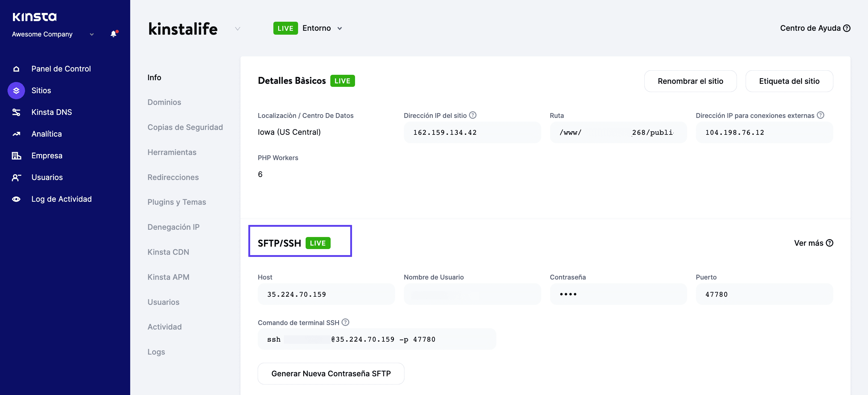Click the Log de Actividad eye icon
The height and width of the screenshot is (395, 868).
click(16, 199)
